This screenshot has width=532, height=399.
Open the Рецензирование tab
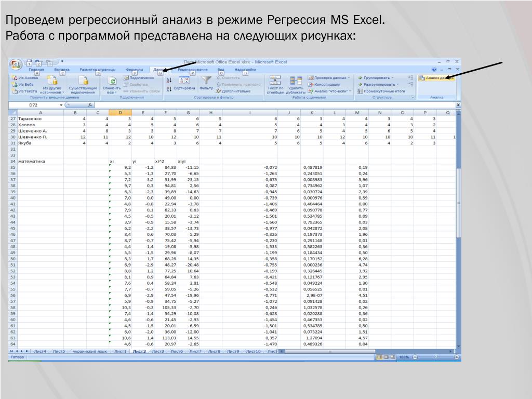point(192,70)
